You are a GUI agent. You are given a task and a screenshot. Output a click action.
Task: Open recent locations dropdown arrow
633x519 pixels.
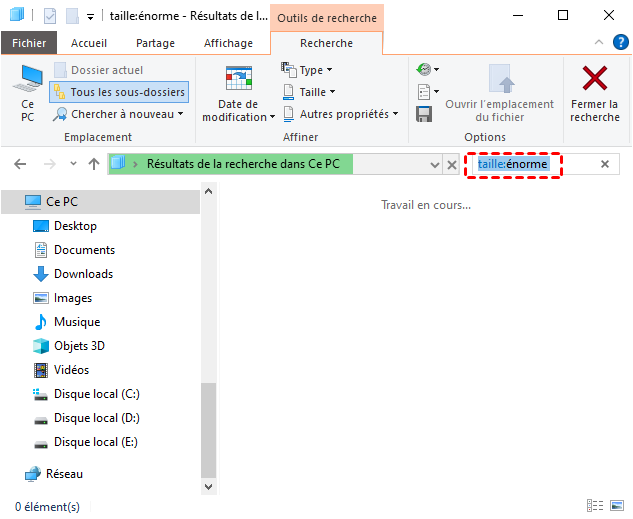pos(73,163)
